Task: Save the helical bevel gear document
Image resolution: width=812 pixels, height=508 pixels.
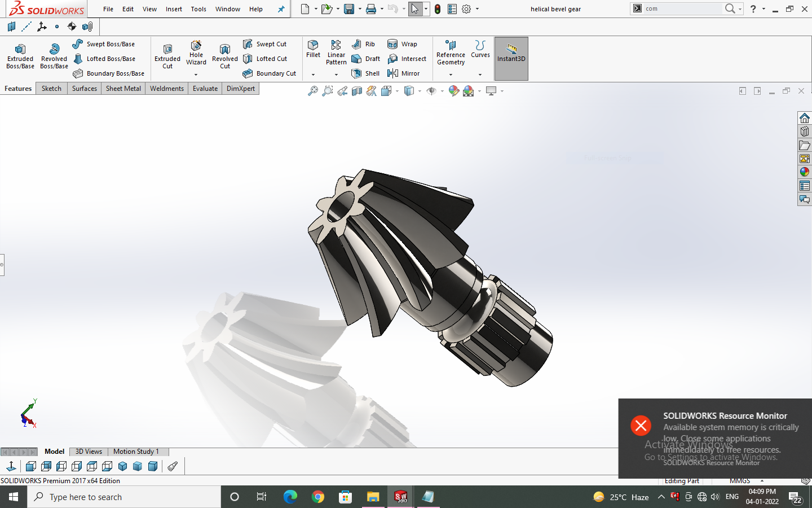Action: tap(349, 9)
